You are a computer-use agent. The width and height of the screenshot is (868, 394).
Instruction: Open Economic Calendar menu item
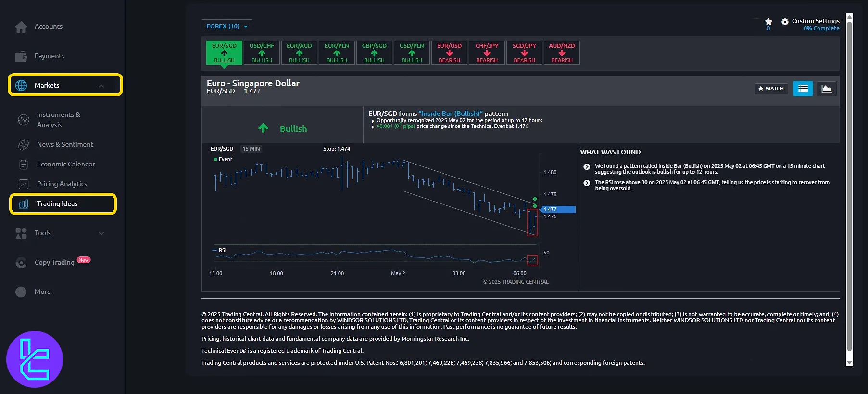[66, 165]
